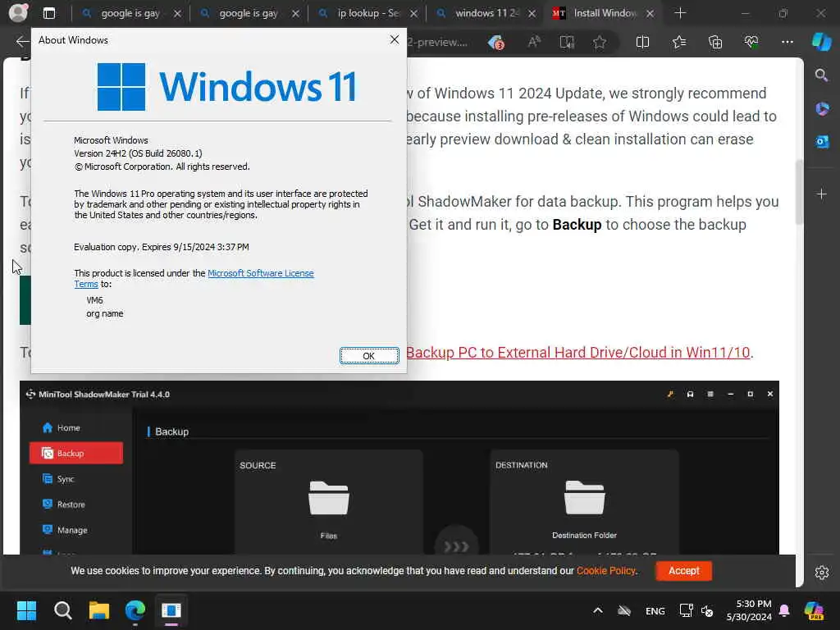The width and height of the screenshot is (840, 630).
Task: Open Outlook sidebar icon
Action: 822,141
